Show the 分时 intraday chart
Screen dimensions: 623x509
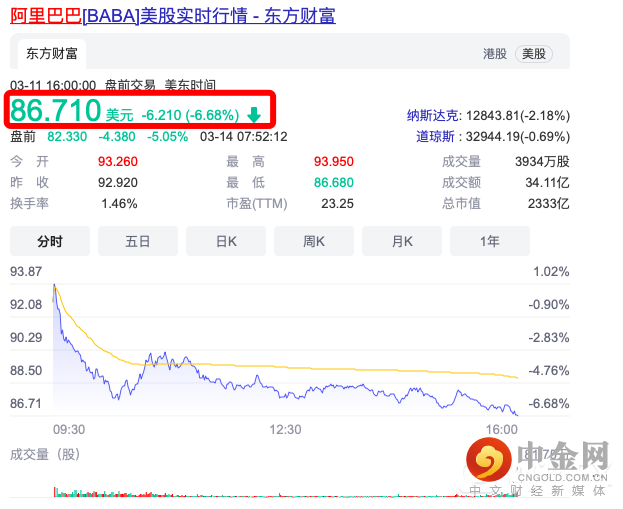coord(50,241)
